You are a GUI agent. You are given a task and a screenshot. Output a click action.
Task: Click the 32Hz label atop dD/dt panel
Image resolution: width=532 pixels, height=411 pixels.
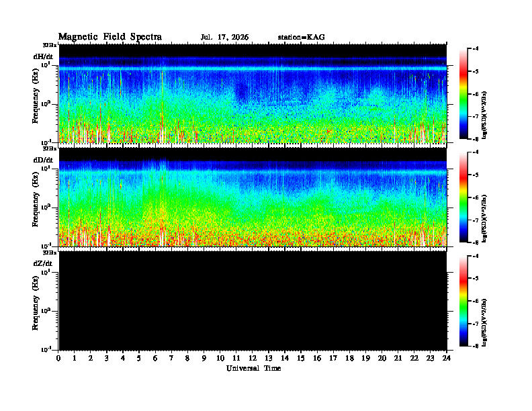(50, 148)
